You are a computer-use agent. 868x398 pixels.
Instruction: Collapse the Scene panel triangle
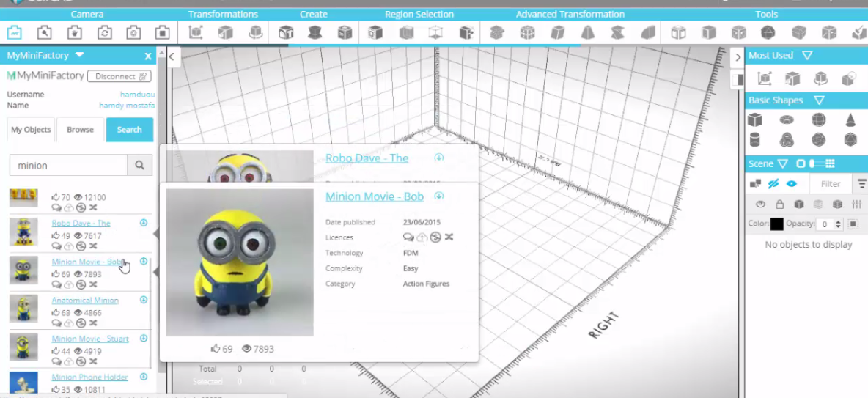coord(782,163)
